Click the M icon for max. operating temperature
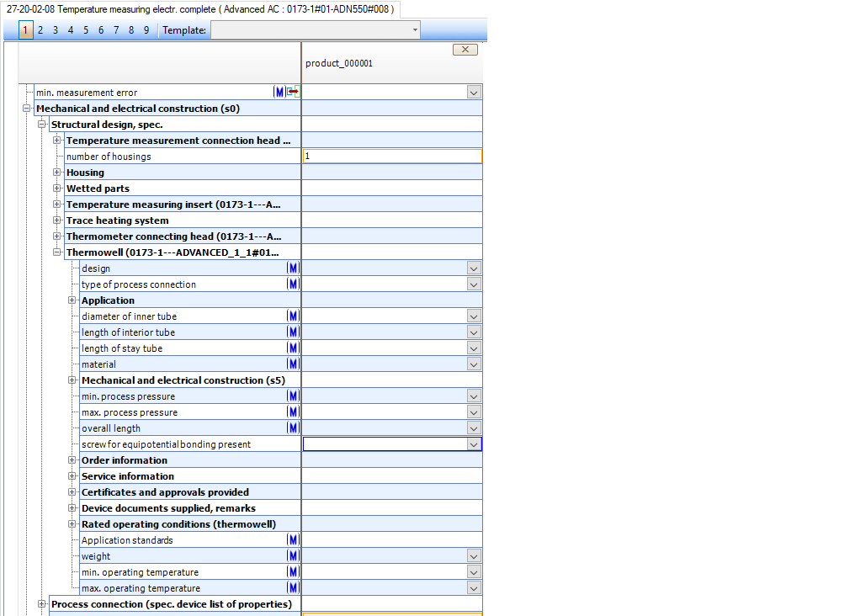The width and height of the screenshot is (855, 616). coord(293,588)
